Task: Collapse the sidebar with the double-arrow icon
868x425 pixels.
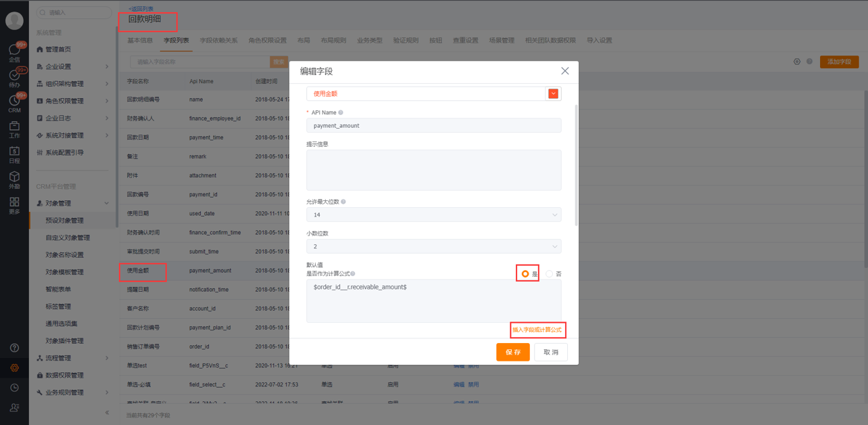Action: pos(107,412)
